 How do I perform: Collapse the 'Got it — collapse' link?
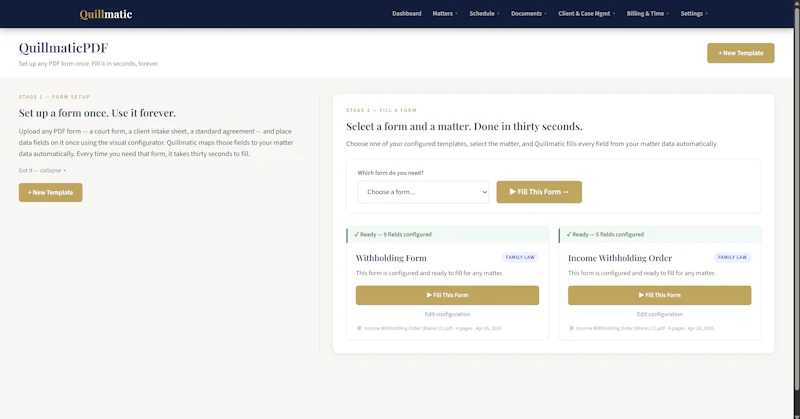(42, 170)
